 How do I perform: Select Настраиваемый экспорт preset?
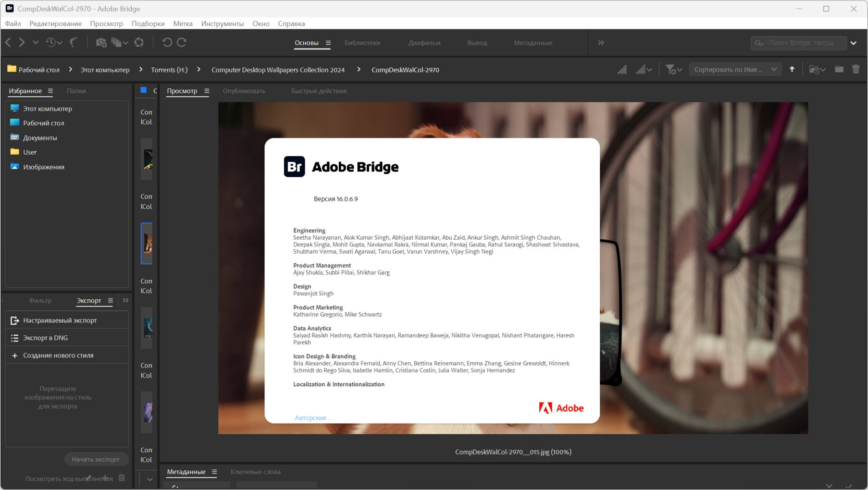tap(67, 320)
